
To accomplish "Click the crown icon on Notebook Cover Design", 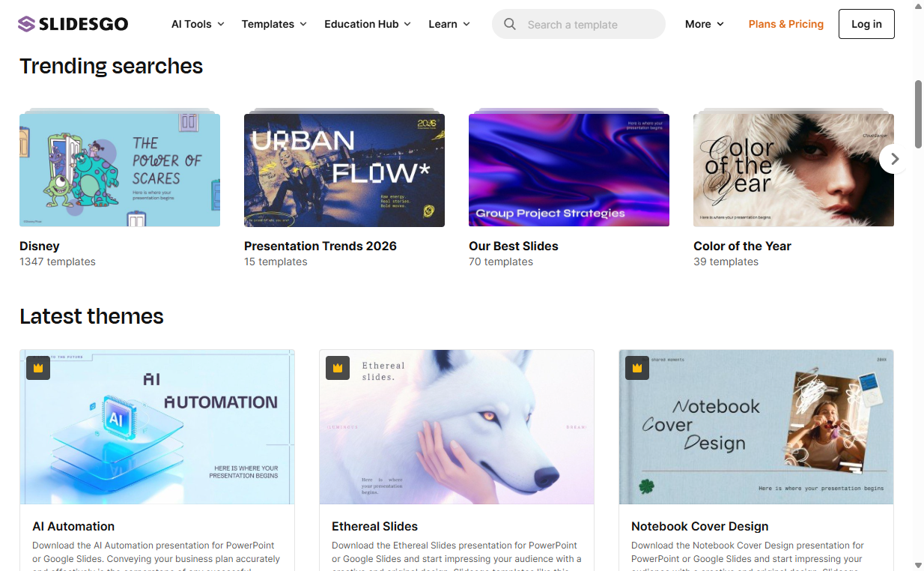I will coord(637,368).
